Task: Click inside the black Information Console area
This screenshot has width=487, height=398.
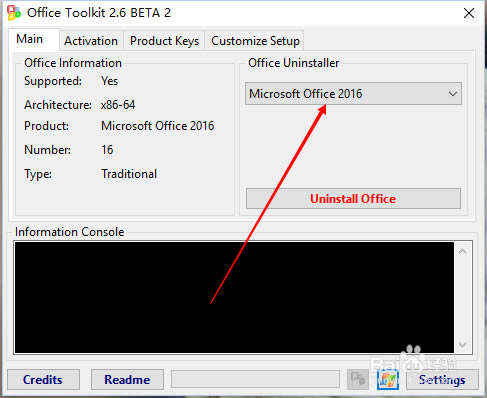Action: click(x=234, y=297)
